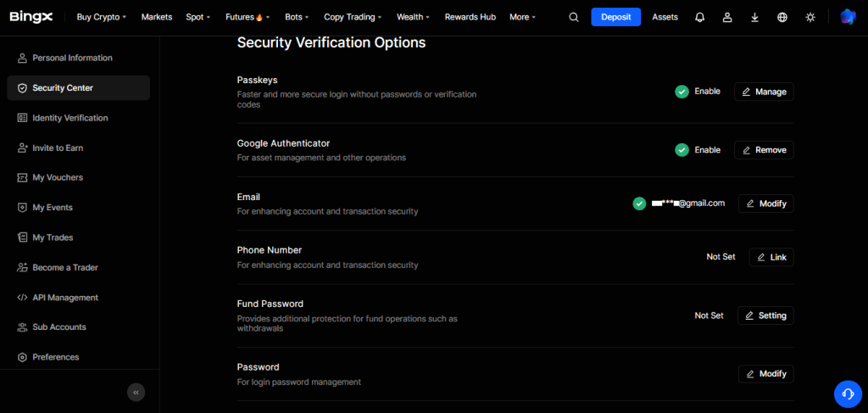868x413 pixels.
Task: Click the Security Verification Options heading
Action: click(x=331, y=42)
